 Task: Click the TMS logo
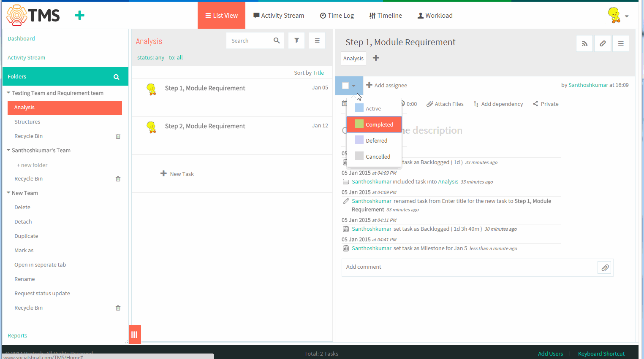click(33, 16)
